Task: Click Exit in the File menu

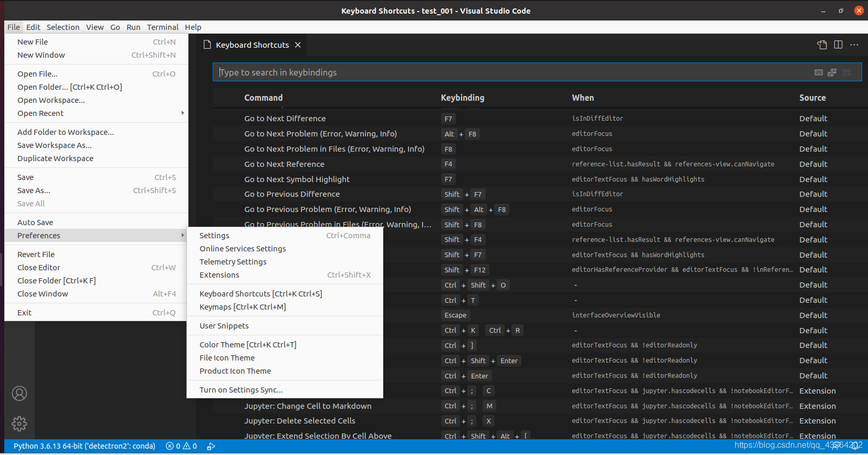Action: [96, 313]
